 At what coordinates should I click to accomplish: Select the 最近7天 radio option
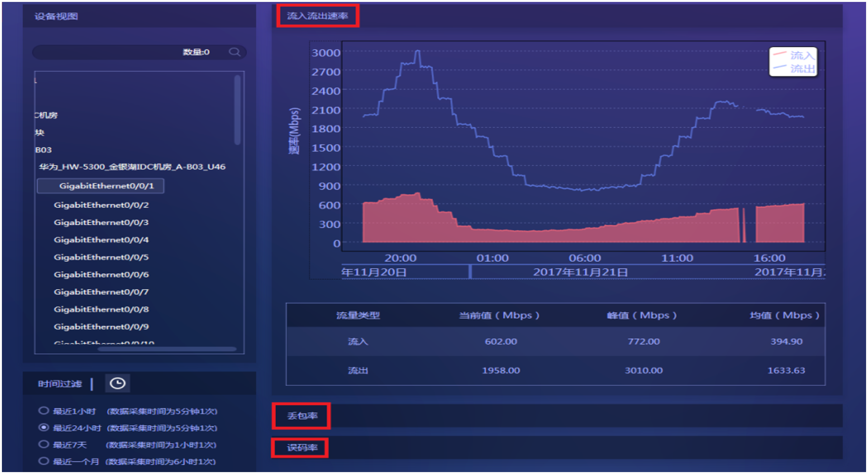click(x=43, y=444)
